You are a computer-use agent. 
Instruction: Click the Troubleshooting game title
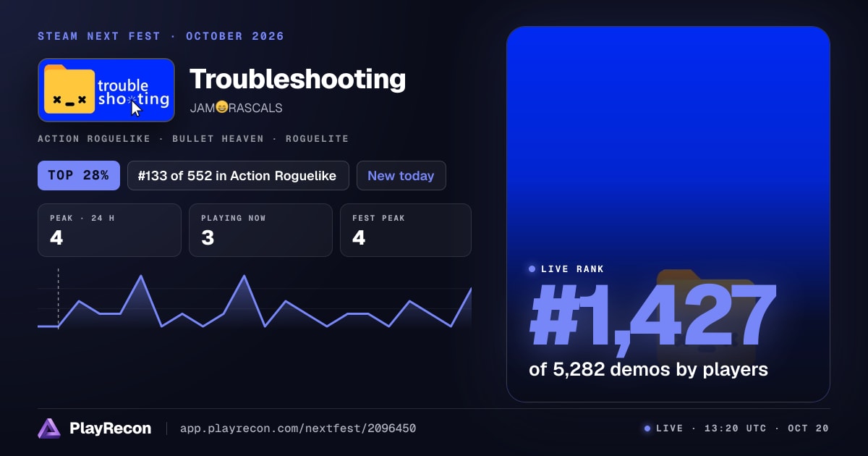tap(297, 79)
